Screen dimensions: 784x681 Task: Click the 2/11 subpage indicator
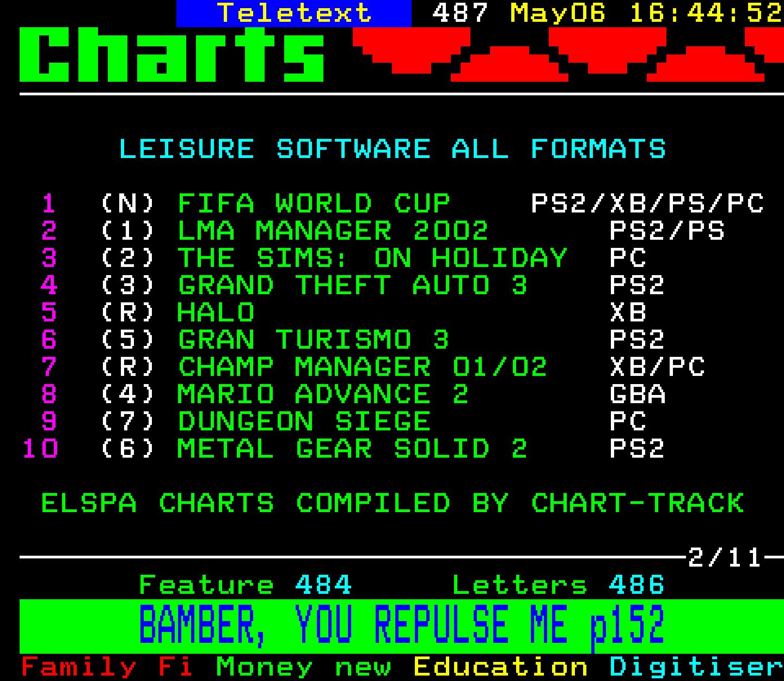(725, 558)
